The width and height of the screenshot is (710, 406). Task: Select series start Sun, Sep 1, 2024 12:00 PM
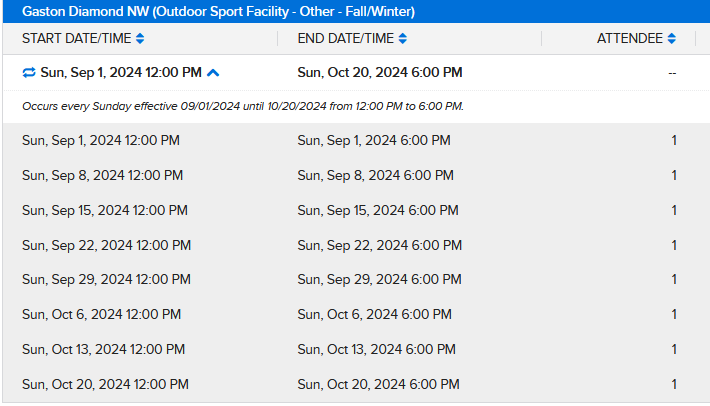click(x=121, y=73)
